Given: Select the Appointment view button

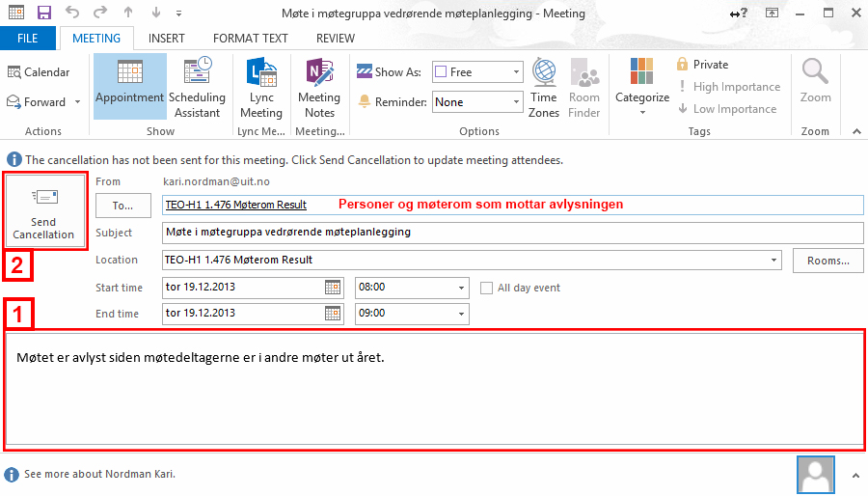Looking at the screenshot, I should pos(129,86).
